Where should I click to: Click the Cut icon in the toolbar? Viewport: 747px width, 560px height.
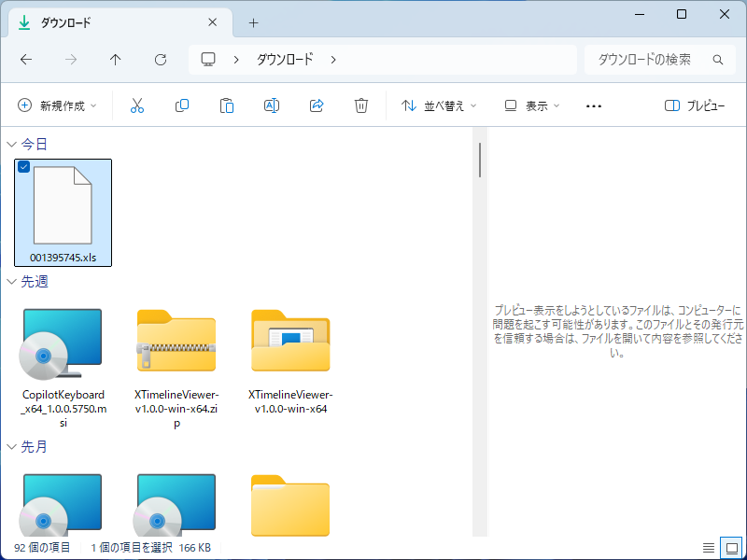[x=136, y=105]
